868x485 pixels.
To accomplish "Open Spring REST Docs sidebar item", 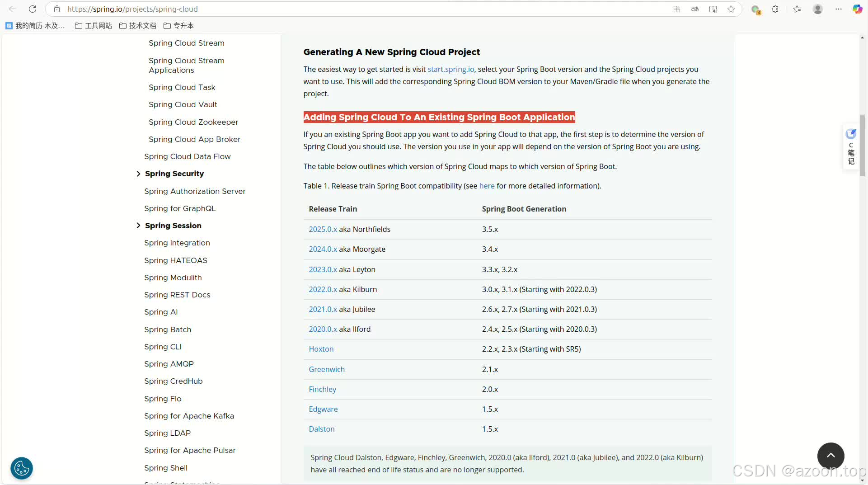I will (x=177, y=295).
